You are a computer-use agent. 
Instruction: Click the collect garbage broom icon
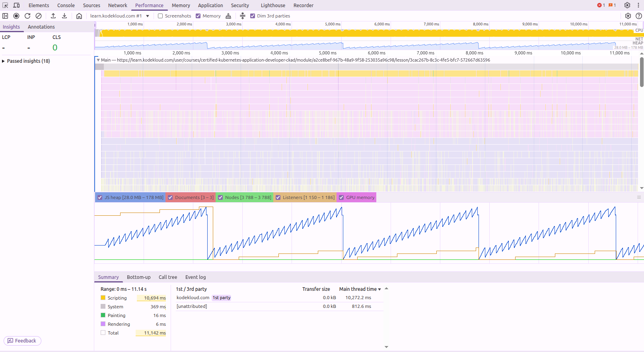point(228,16)
